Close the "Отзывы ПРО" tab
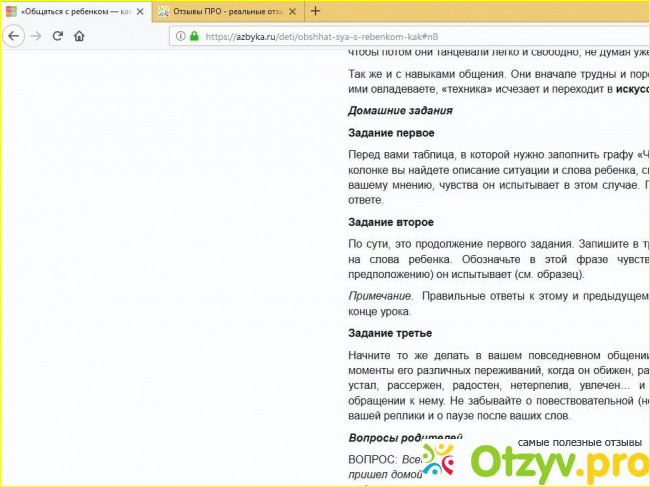 [292, 11]
